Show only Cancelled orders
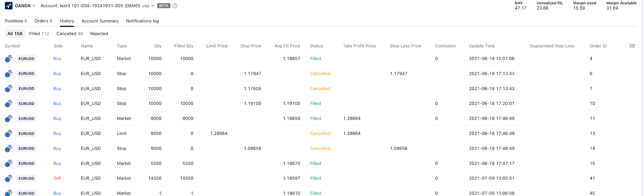 69,34
